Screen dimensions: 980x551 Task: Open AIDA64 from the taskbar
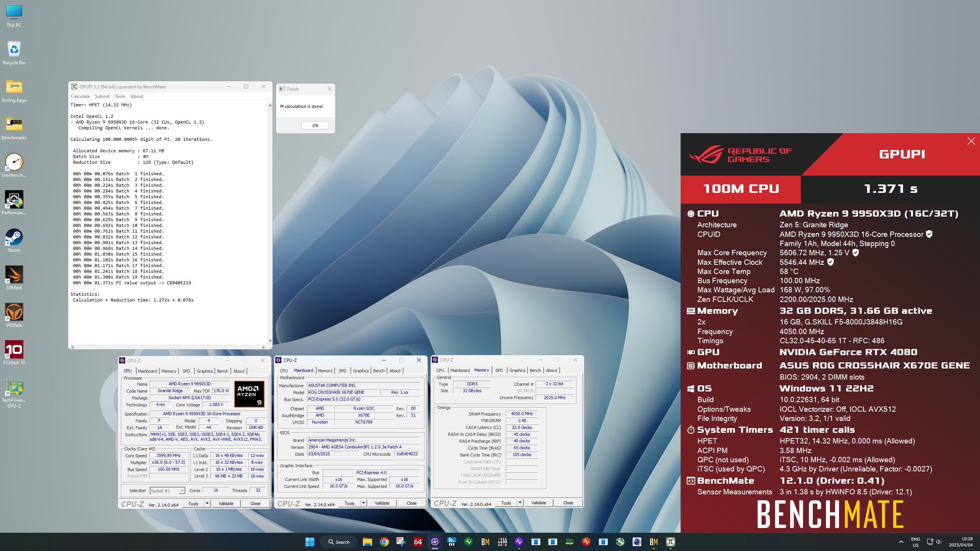418,542
